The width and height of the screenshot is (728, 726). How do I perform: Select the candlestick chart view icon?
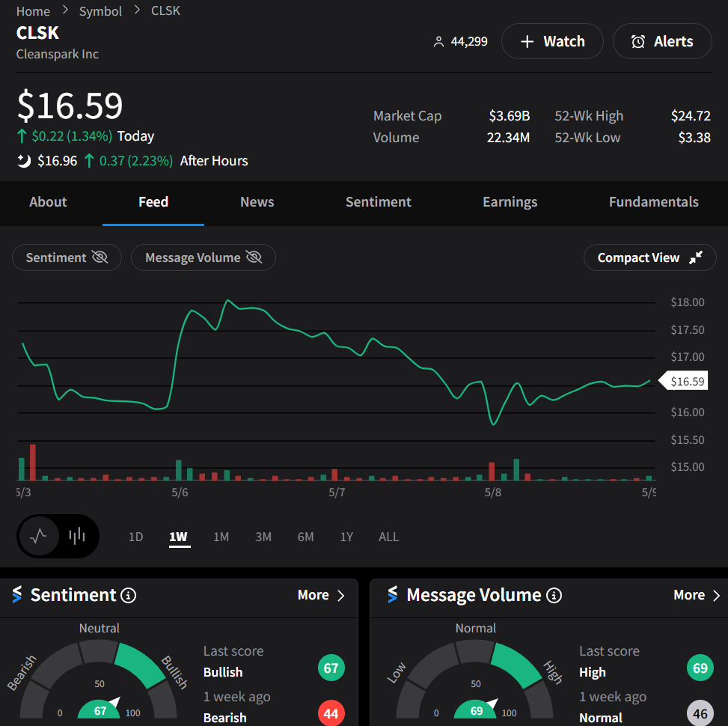coord(77,536)
